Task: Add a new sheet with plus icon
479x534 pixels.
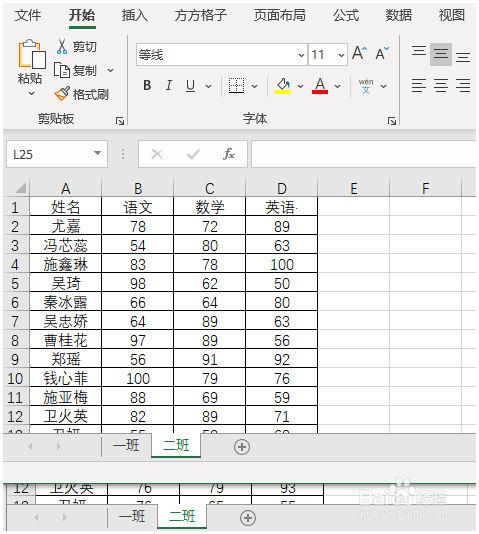Action: [242, 446]
